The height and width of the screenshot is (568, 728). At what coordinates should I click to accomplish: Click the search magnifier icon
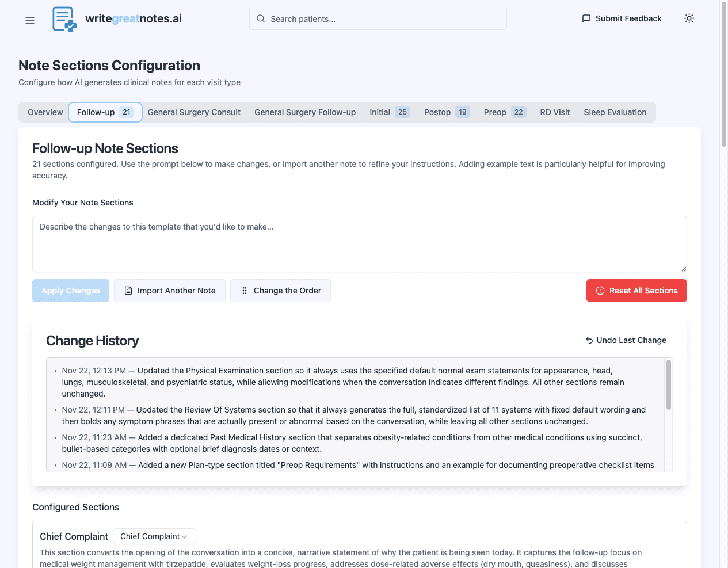(261, 18)
